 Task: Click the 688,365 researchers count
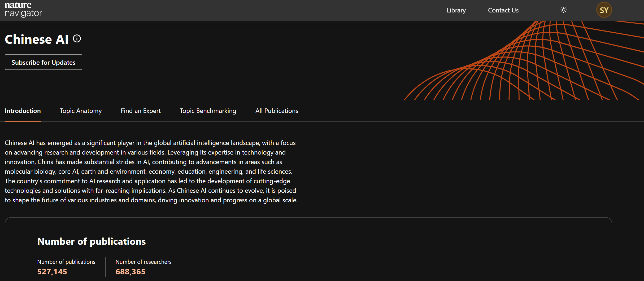130,271
